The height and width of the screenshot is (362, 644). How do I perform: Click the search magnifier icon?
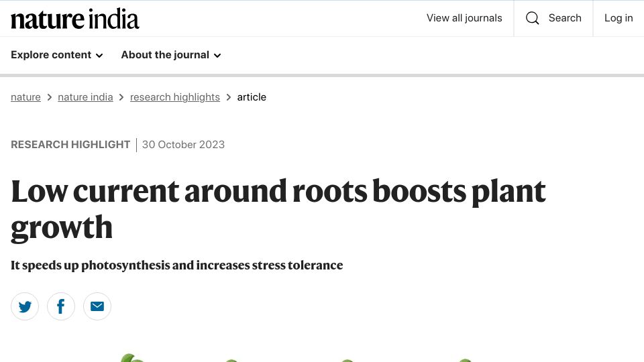532,18
